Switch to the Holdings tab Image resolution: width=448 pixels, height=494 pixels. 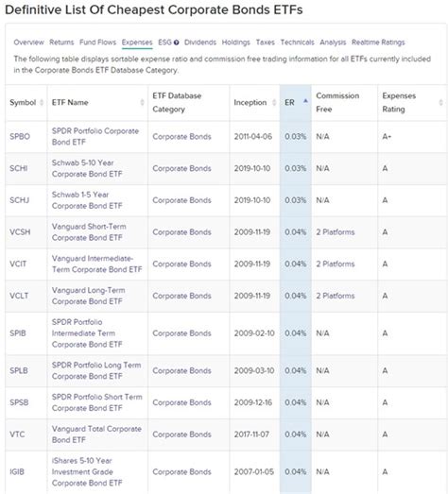[236, 43]
